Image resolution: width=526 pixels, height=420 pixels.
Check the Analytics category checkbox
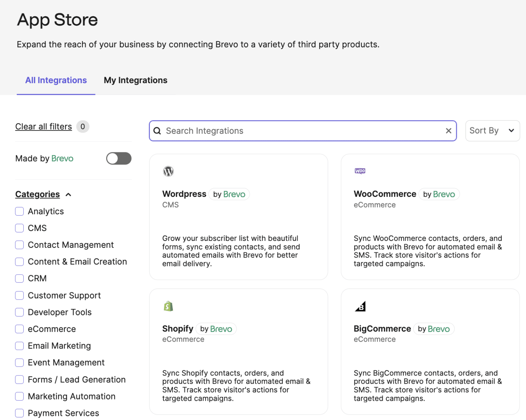[20, 211]
